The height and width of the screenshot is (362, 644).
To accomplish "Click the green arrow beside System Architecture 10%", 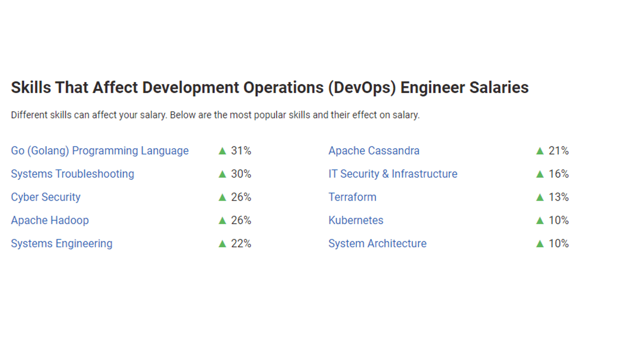I will pos(540,243).
